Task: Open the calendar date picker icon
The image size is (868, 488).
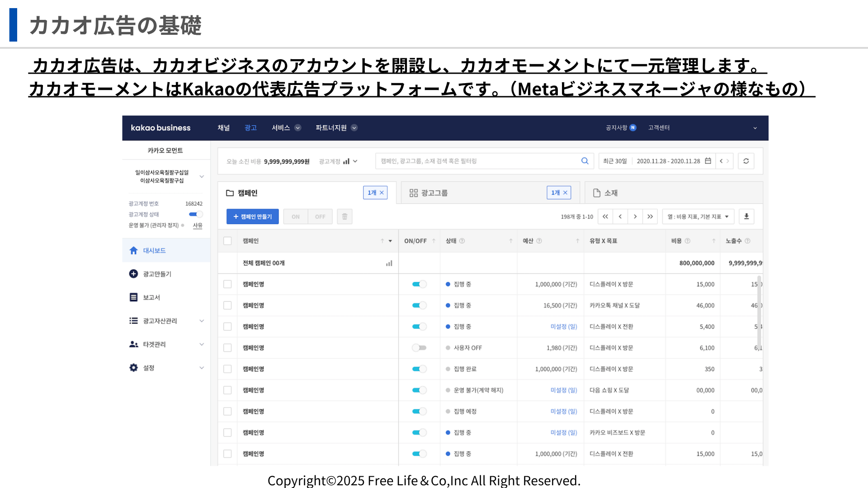Action: tap(708, 161)
